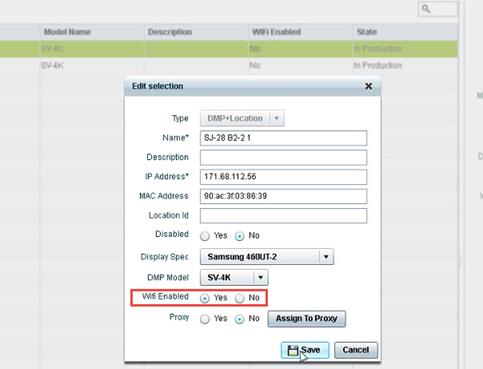
Task: Open the Display Spec Samsung 460UT-2 dropdown
Action: pyautogui.click(x=267, y=257)
